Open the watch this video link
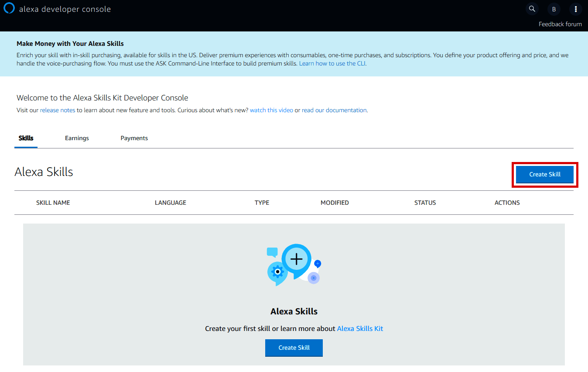The width and height of the screenshot is (588, 372). (x=271, y=110)
